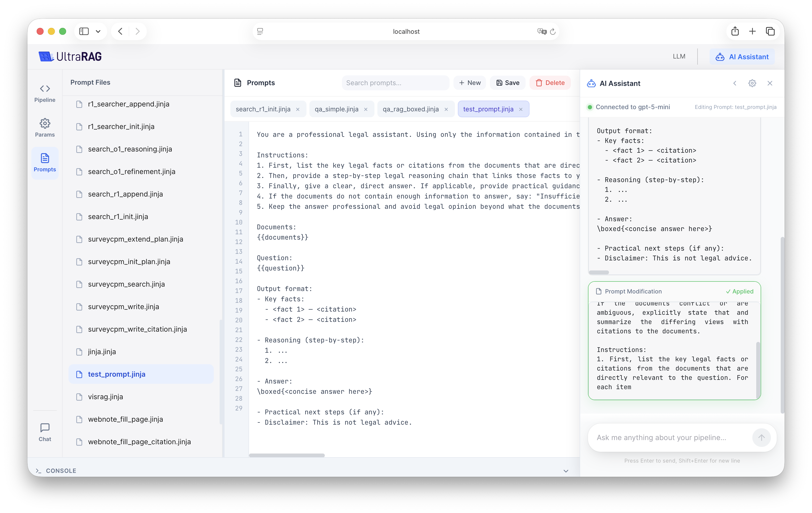The image size is (812, 513).
Task: Toggle the AI Assistant panel button
Action: 742,57
